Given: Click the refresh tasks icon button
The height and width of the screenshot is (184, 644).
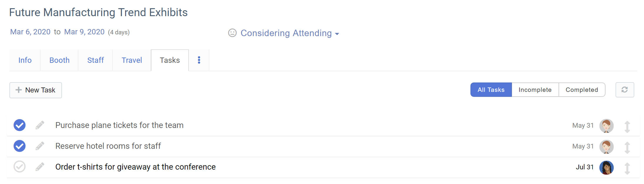Looking at the screenshot, I should point(624,90).
